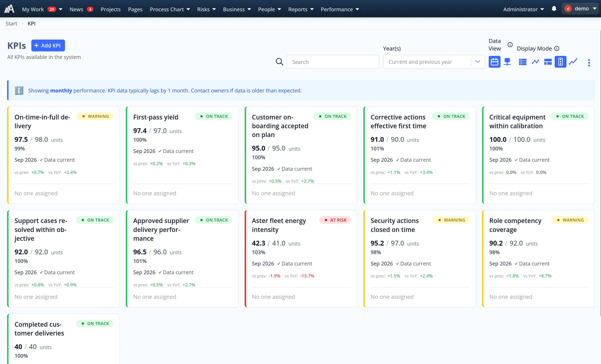Open the Pages menu item
Viewport: 601px width, 364px height.
pos(135,9)
